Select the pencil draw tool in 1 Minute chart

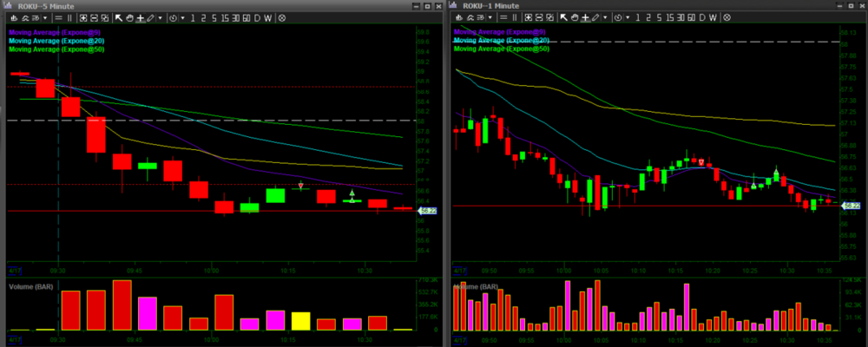(595, 17)
